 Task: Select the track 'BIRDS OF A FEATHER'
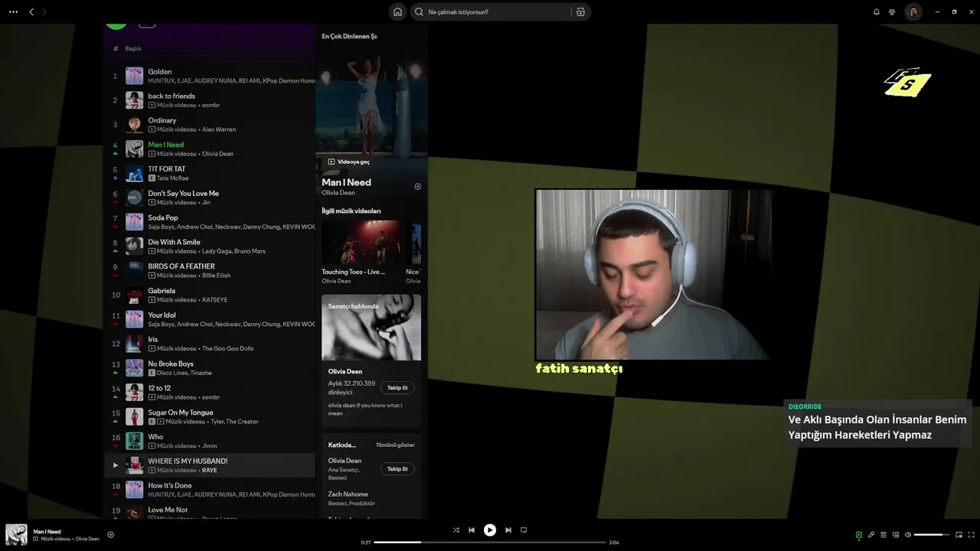[x=181, y=266]
